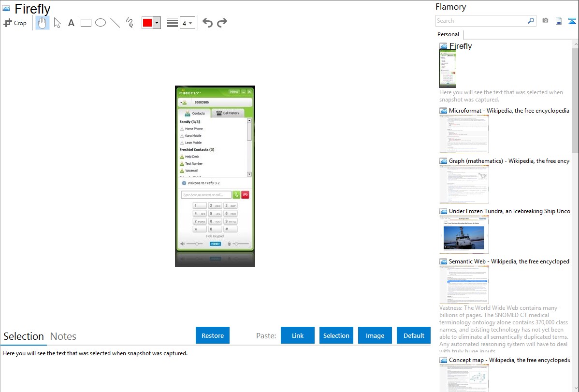Click the sidebar vertical scrollbar thumb
The width and height of the screenshot is (579, 392).
(x=575, y=100)
